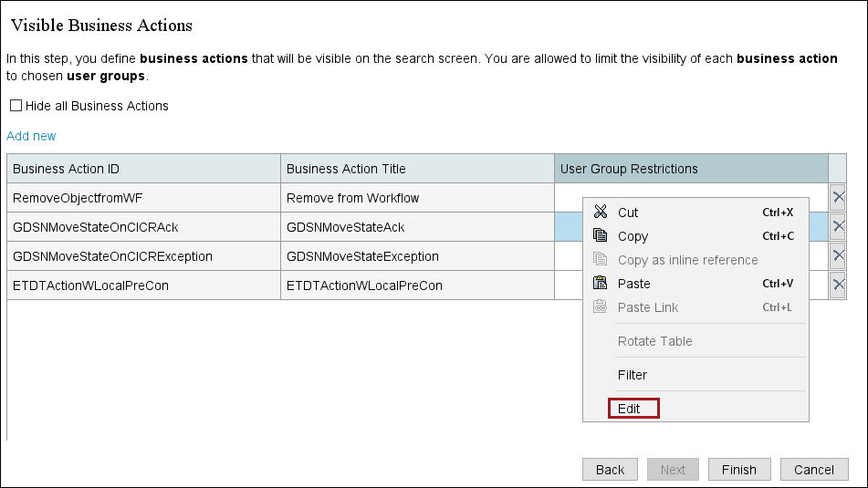Click the Copy icon in context menu
Image resolution: width=868 pixels, height=488 pixels.
point(600,236)
